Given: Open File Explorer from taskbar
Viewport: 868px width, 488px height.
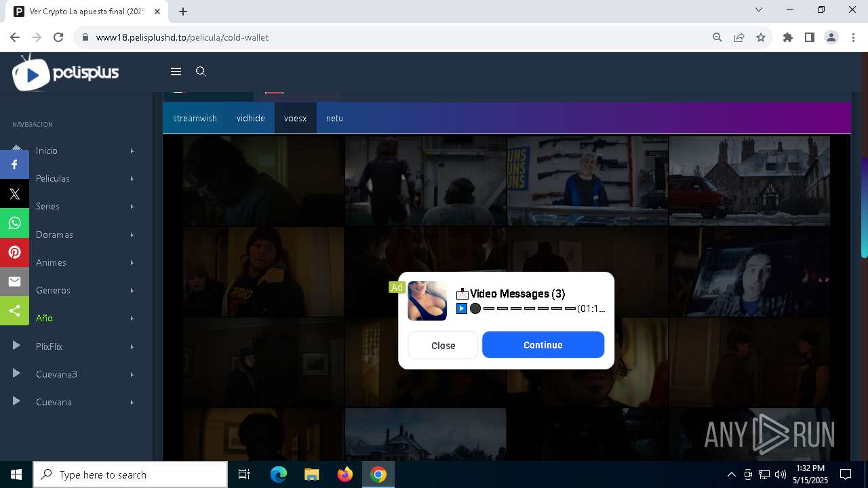Looking at the screenshot, I should [x=311, y=474].
